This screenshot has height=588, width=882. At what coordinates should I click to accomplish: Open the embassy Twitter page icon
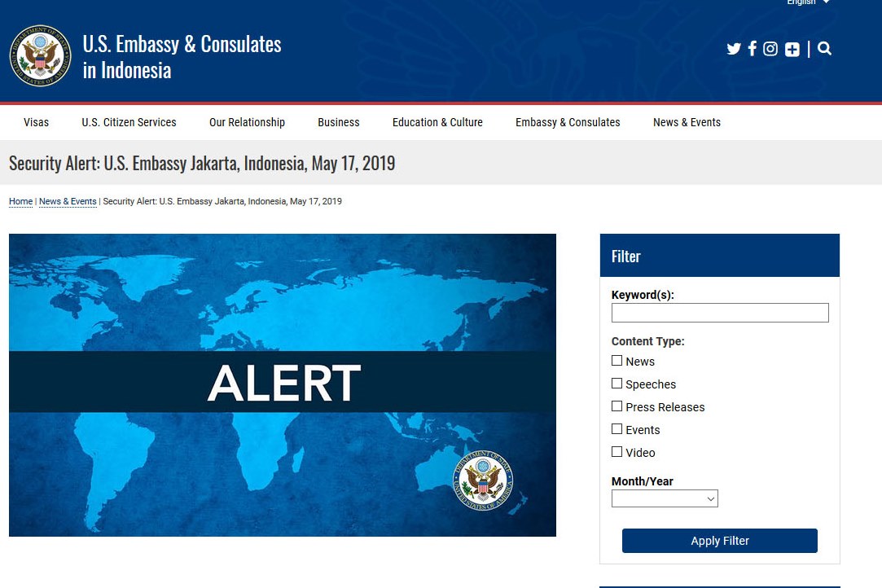[734, 49]
